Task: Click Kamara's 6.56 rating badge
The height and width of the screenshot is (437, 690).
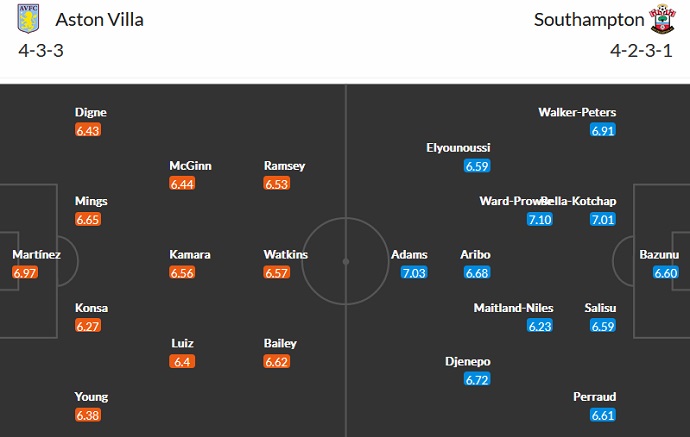Action: click(183, 272)
